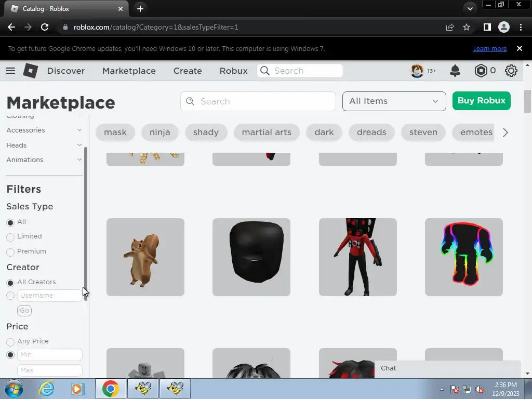Close the Catalog - Roblox tab
The width and height of the screenshot is (532, 399).
point(121,9)
